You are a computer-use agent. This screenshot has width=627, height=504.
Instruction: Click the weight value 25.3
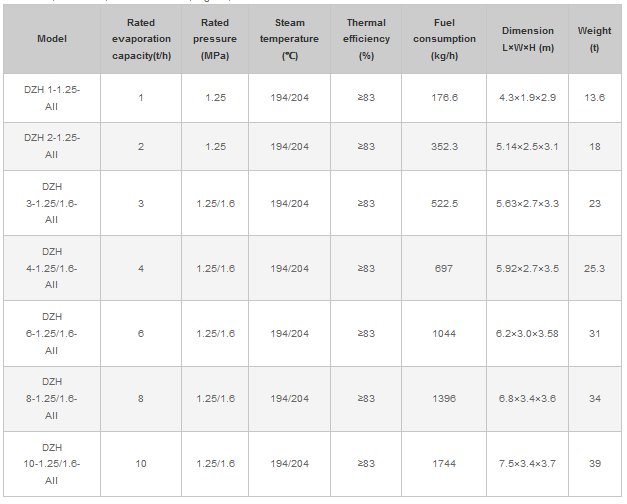[x=594, y=269]
